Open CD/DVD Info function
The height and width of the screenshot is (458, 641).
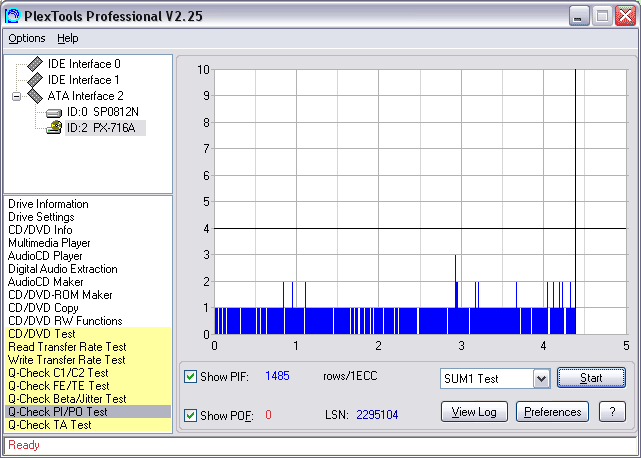40,230
